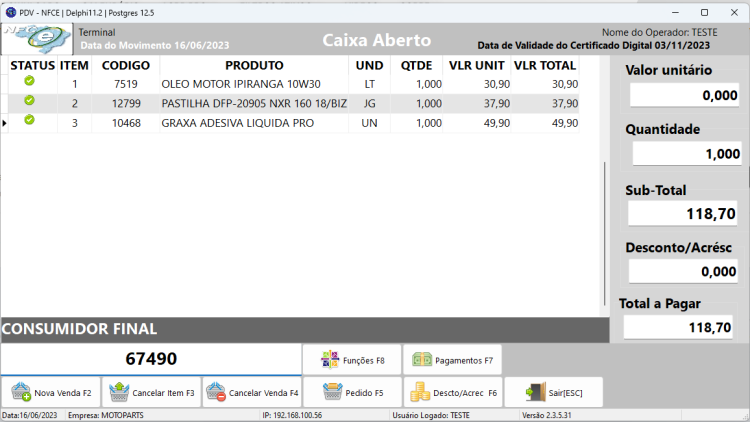Click the product code entry field showing 67490

[151, 359]
